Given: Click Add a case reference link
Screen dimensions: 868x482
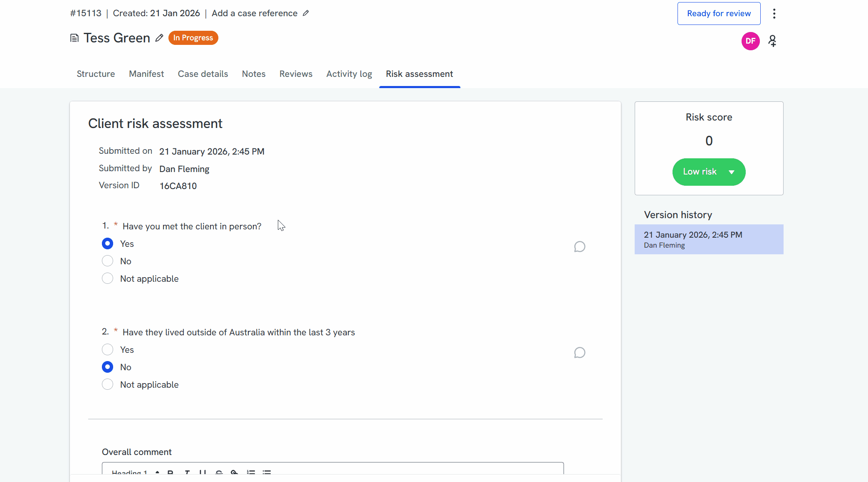Looking at the screenshot, I should (255, 13).
